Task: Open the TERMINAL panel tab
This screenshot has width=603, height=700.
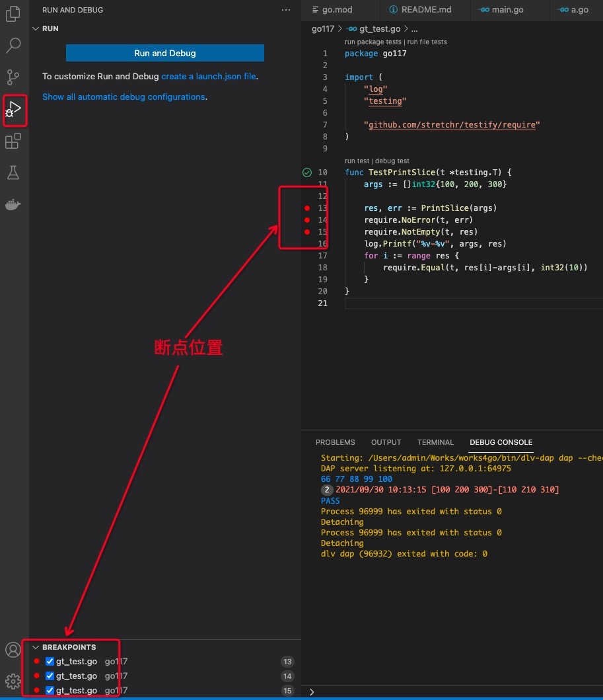Action: [x=435, y=442]
